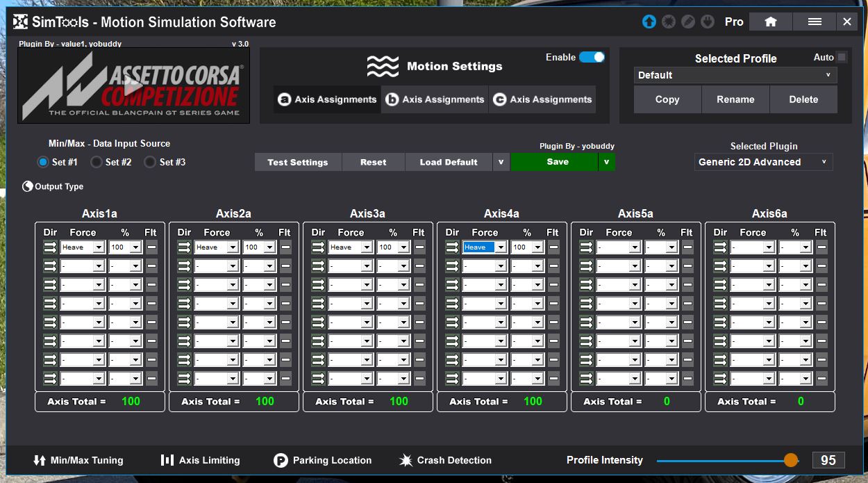Switch to the 'c' Axis Assignments tab
This screenshot has height=483, width=868.
[543, 99]
